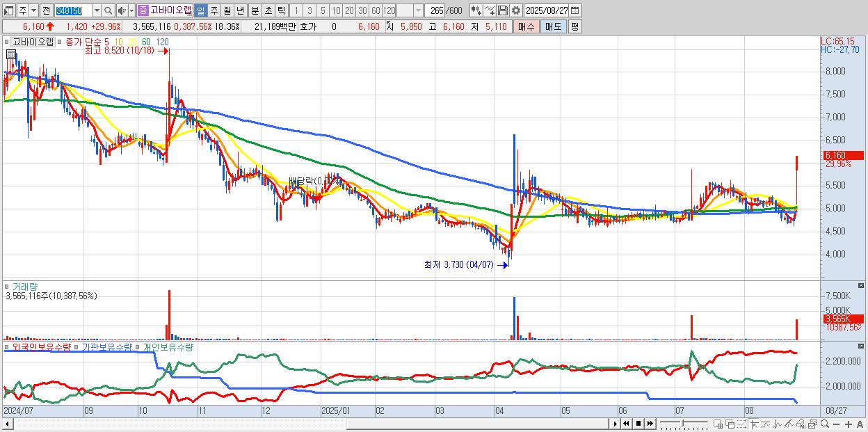Click the dotted selection icon in the bottom toolbar
The image size is (868, 432).
coord(741,424)
